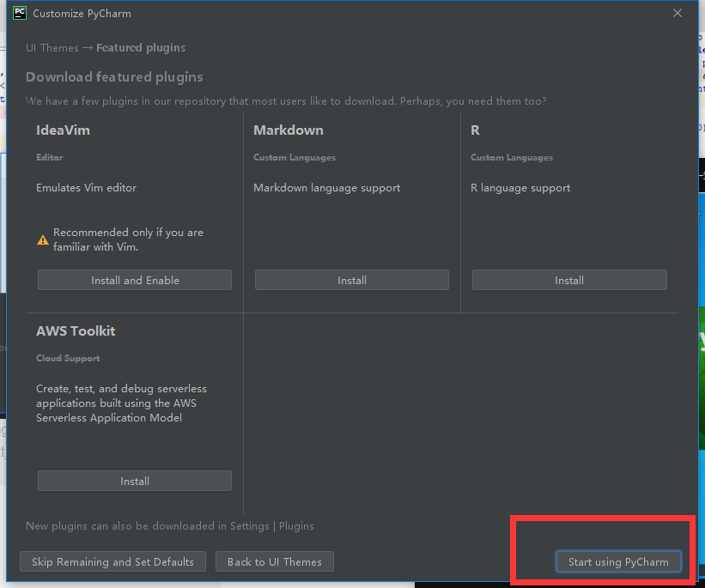Click the Download featured plugins heading
Viewport: 705px width, 588px height.
click(x=114, y=77)
